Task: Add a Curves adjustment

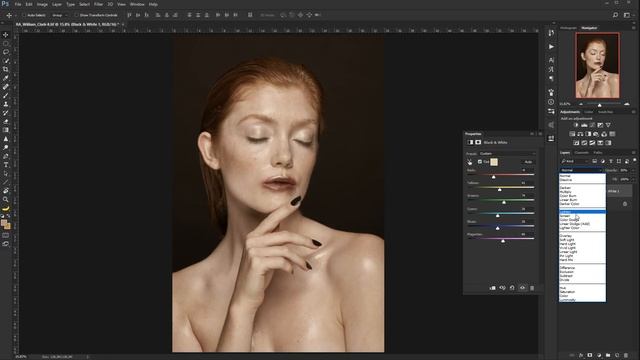Action: click(x=592, y=125)
